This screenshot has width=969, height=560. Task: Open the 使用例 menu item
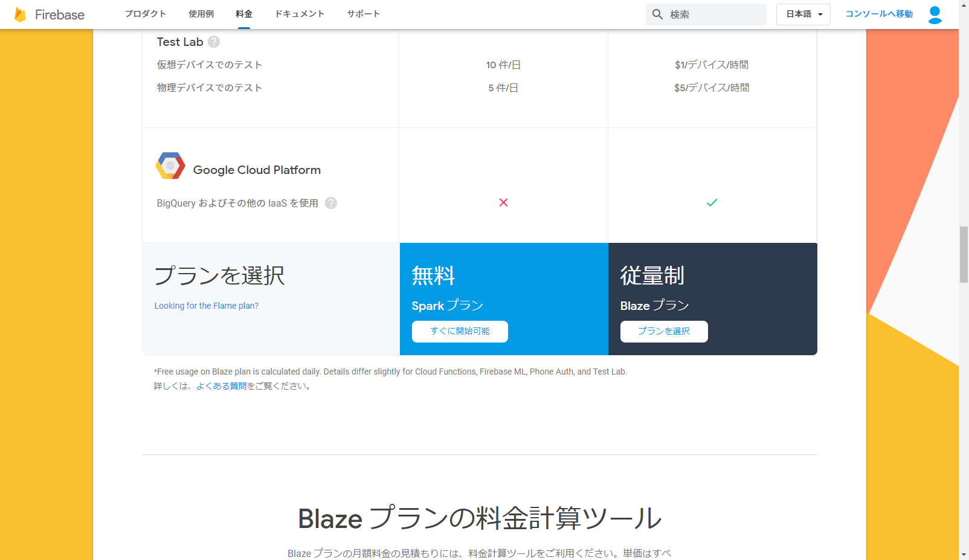[201, 14]
